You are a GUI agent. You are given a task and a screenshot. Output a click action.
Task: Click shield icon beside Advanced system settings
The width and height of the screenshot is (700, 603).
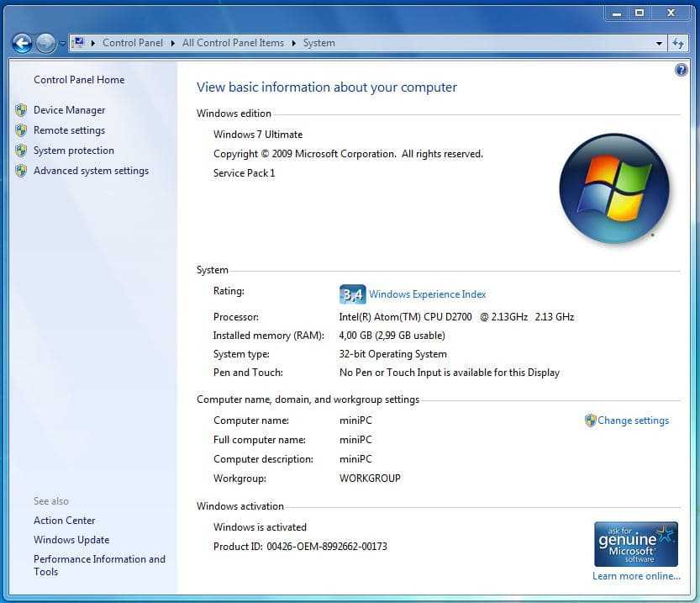coord(21,170)
